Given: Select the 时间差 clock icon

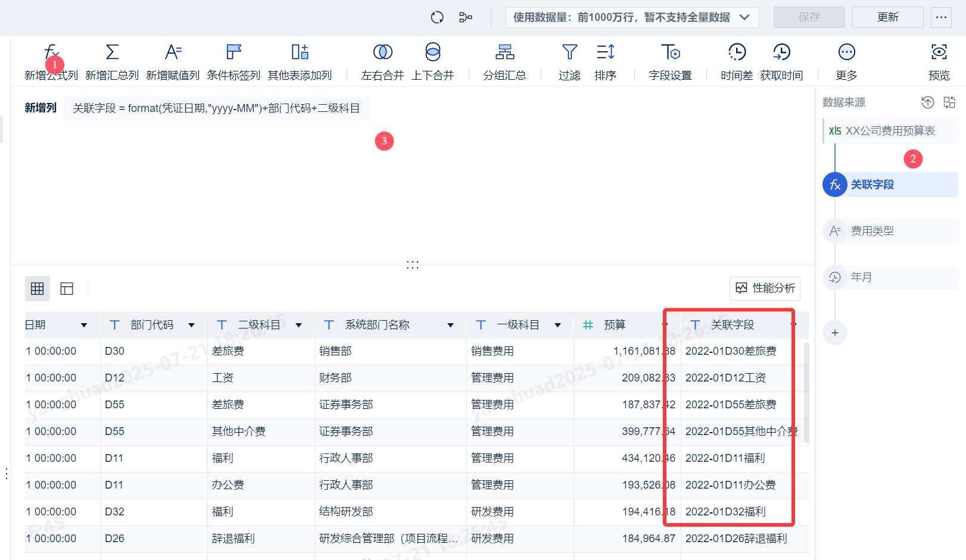Looking at the screenshot, I should pos(737,52).
